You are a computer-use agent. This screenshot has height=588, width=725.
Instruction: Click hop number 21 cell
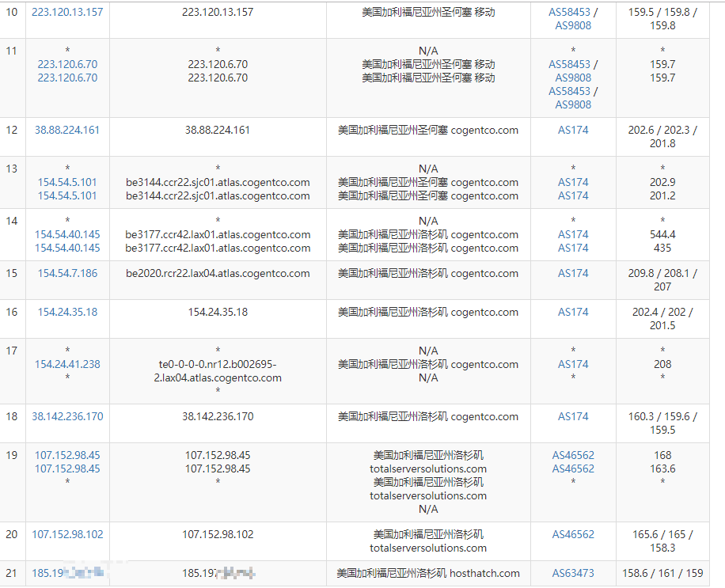pos(12,573)
